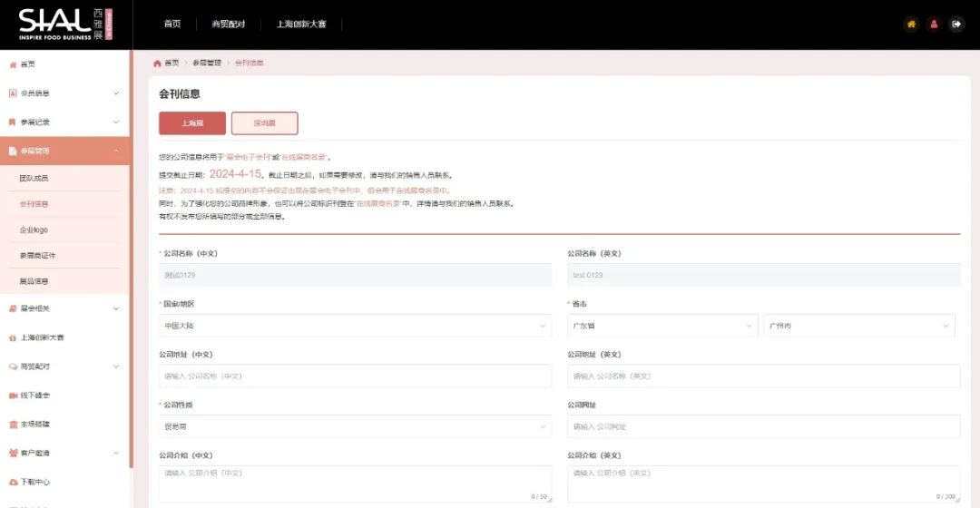
Task: Select 商贸配对 in the top navigation
Action: pyautogui.click(x=228, y=24)
